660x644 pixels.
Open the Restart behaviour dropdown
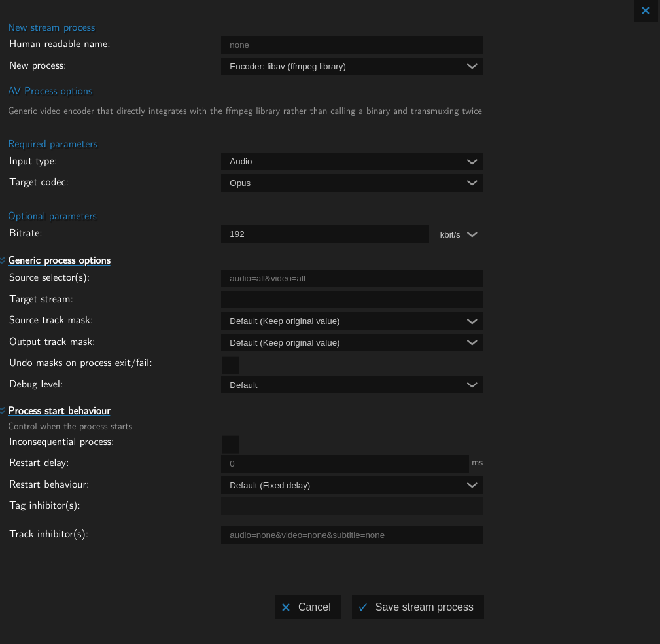tap(351, 486)
